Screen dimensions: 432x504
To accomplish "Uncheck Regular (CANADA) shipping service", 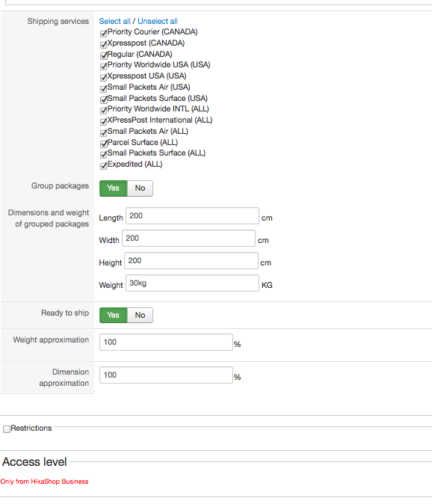I will pyautogui.click(x=103, y=55).
